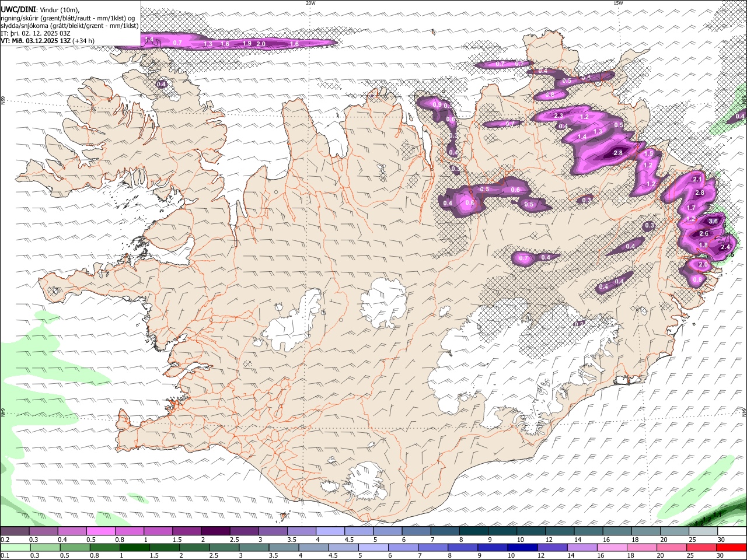
Task: Click the 1.7 snowfall value label
Action: point(692,208)
